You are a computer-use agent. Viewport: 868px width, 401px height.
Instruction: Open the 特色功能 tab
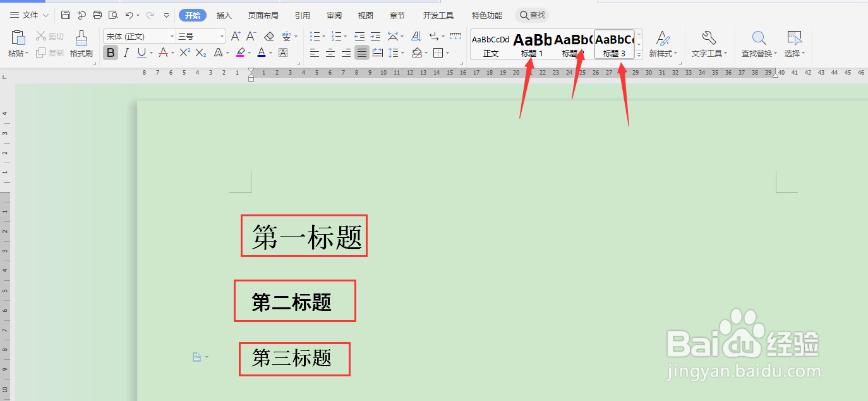click(x=487, y=15)
